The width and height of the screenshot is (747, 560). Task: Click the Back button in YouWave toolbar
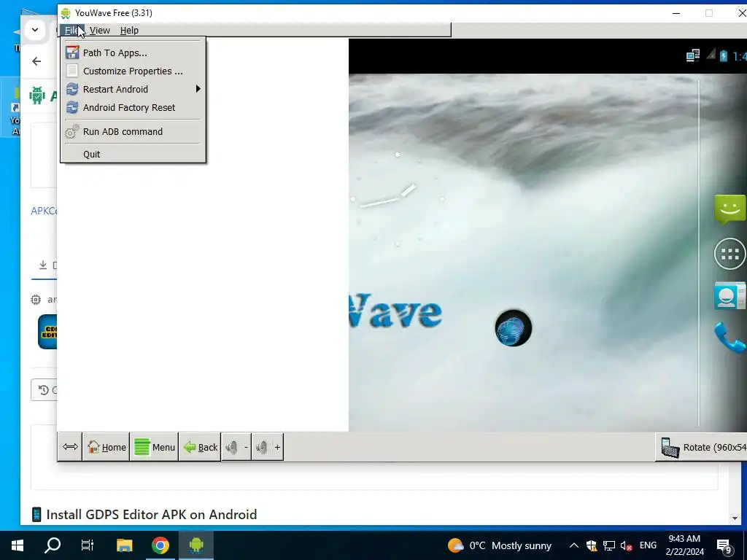(200, 447)
